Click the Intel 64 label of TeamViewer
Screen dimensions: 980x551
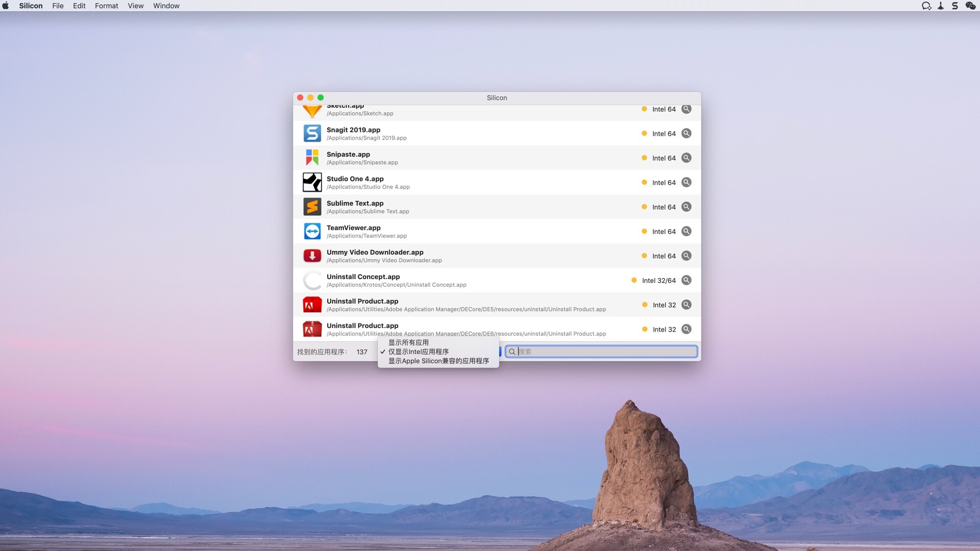pyautogui.click(x=664, y=232)
